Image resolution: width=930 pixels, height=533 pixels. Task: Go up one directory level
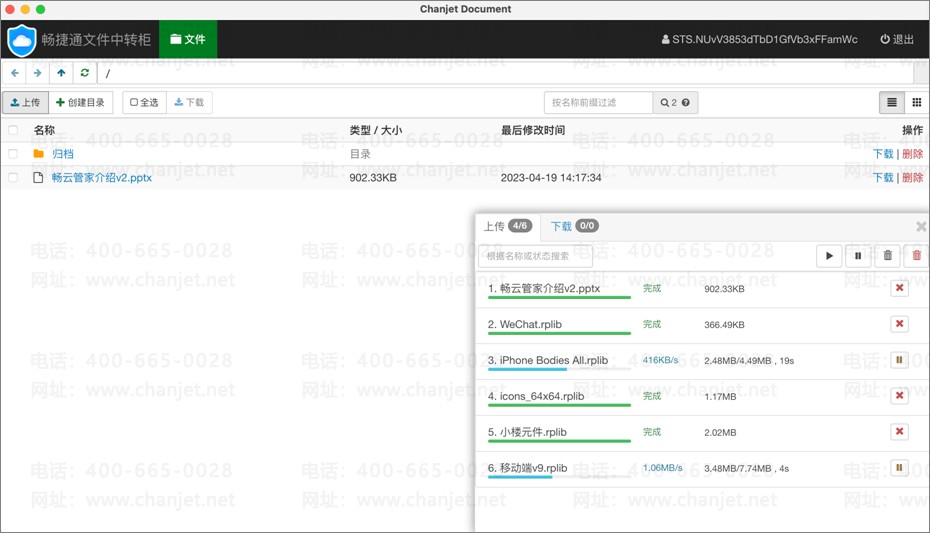(61, 73)
